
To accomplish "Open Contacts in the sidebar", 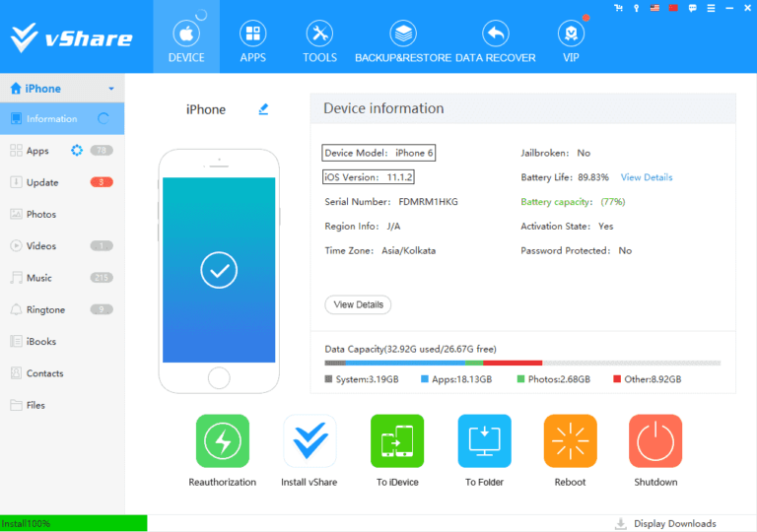I will click(x=62, y=373).
